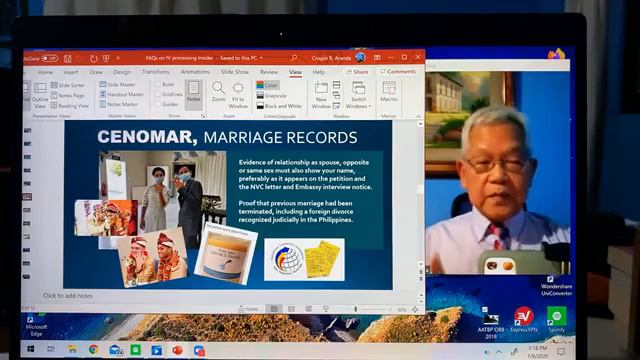Click the Share button
The width and height of the screenshot is (640, 360).
pyautogui.click(x=357, y=72)
